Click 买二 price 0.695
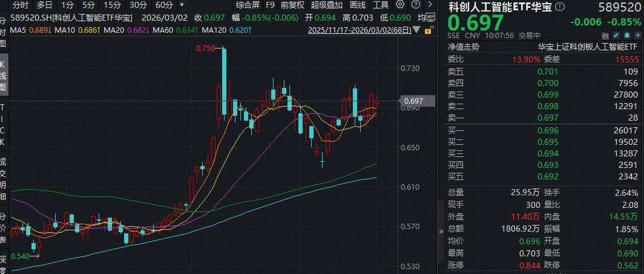This screenshot has width=644, height=274. pos(548,142)
